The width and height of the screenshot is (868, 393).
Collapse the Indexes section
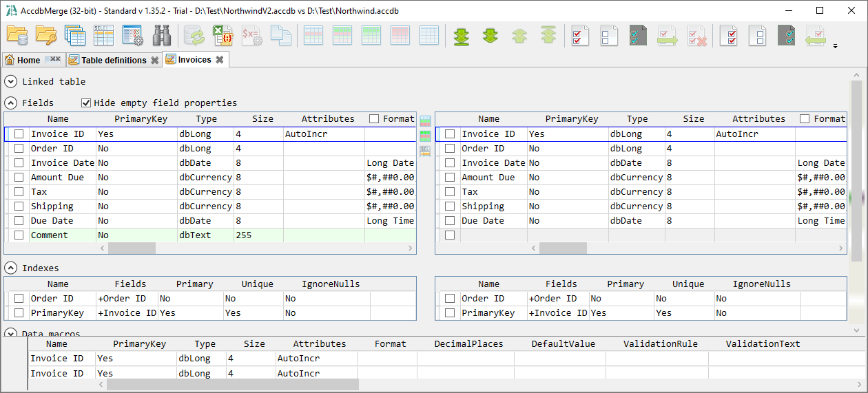(11, 268)
